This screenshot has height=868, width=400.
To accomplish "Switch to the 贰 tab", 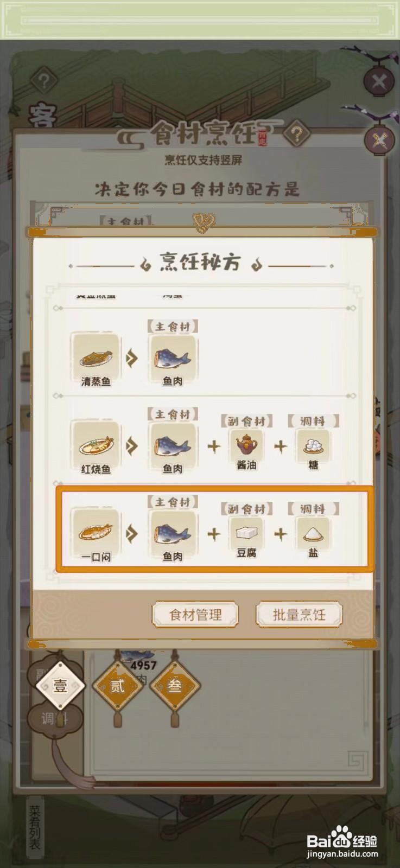I will click(x=118, y=686).
